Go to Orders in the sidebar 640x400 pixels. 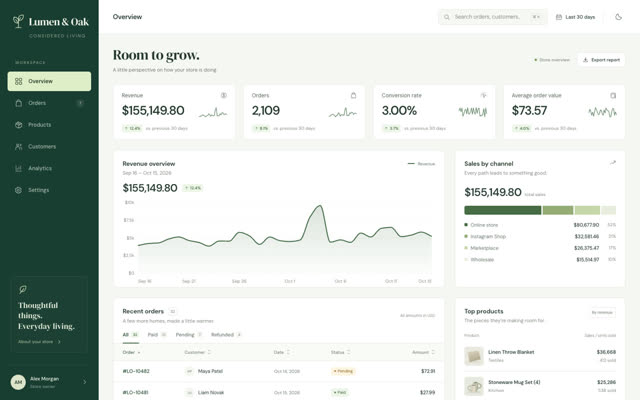(x=49, y=103)
